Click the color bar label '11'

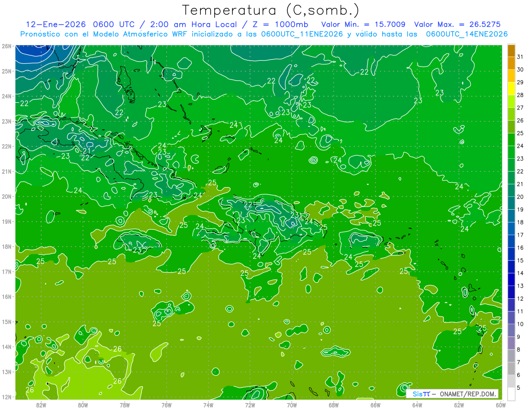click(520, 311)
